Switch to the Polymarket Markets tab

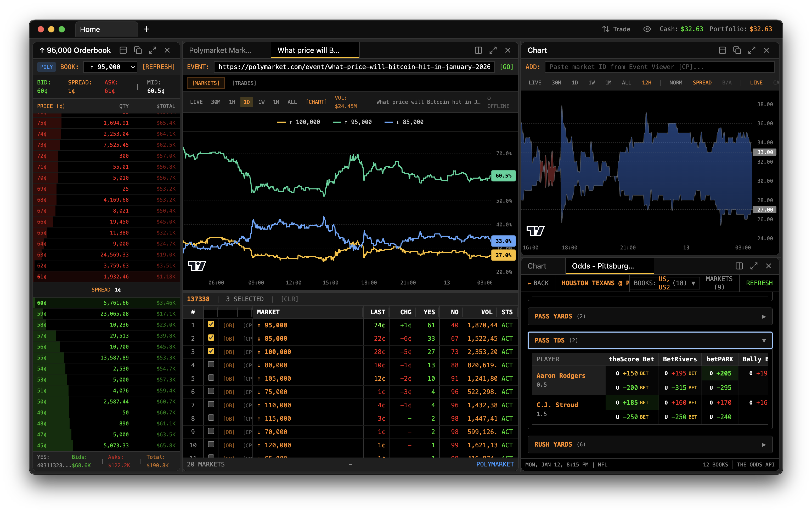(x=220, y=50)
